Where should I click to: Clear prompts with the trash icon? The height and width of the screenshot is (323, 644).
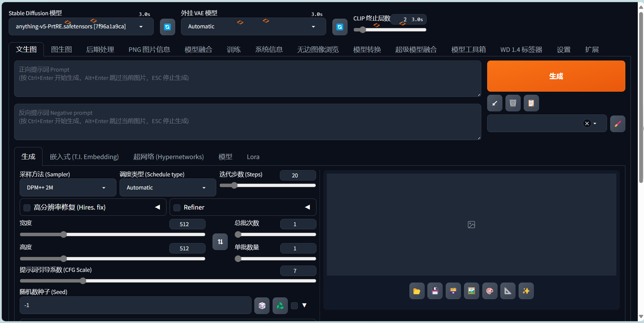pyautogui.click(x=513, y=103)
